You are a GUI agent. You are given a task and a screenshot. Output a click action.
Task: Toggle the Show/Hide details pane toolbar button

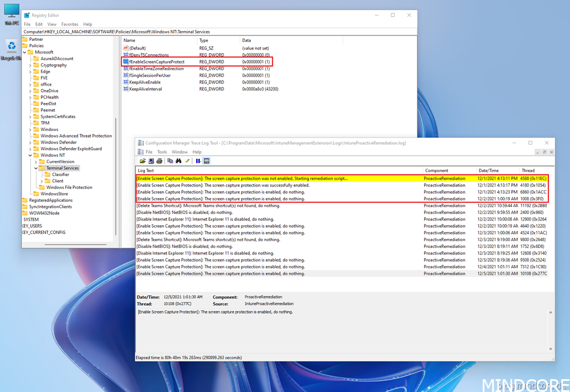(x=207, y=161)
